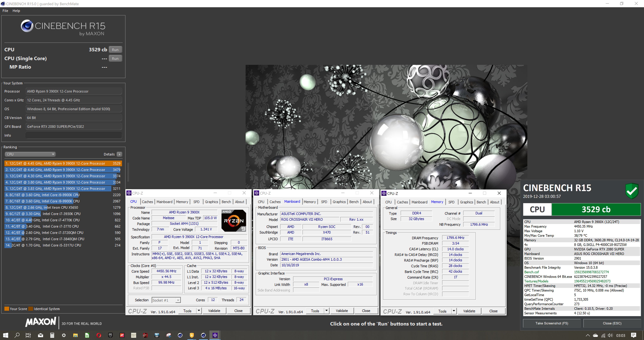
Task: Click the rendered benchmark image
Action: 386,127
